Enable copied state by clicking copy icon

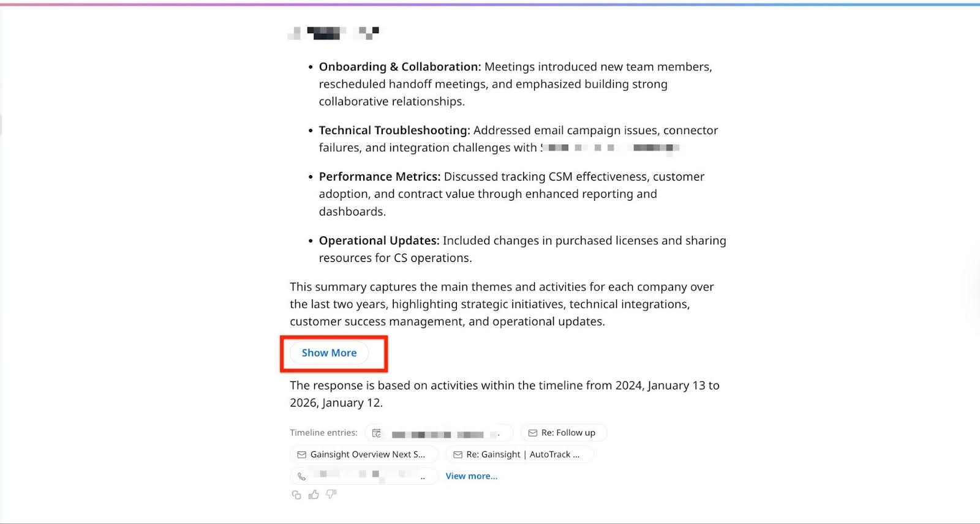296,495
